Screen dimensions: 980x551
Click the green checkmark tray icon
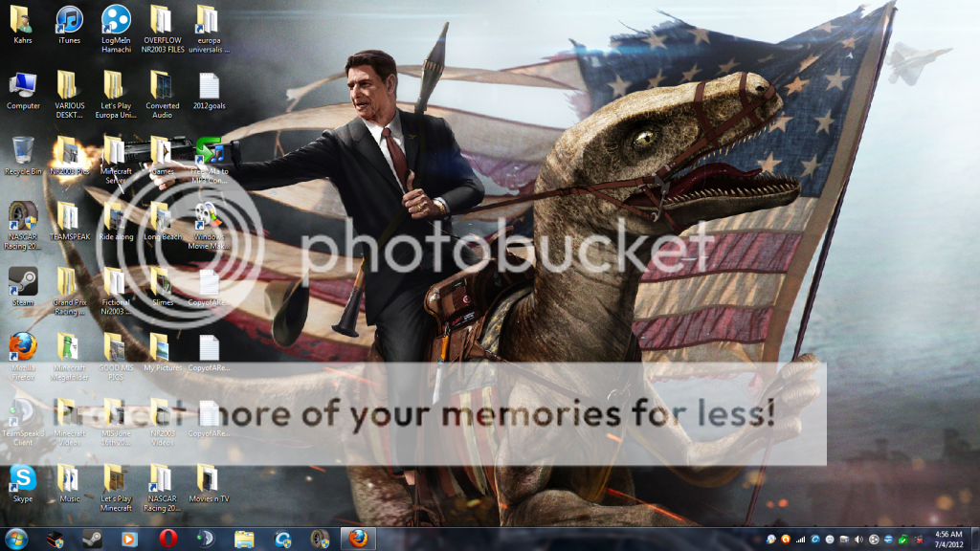pos(902,540)
